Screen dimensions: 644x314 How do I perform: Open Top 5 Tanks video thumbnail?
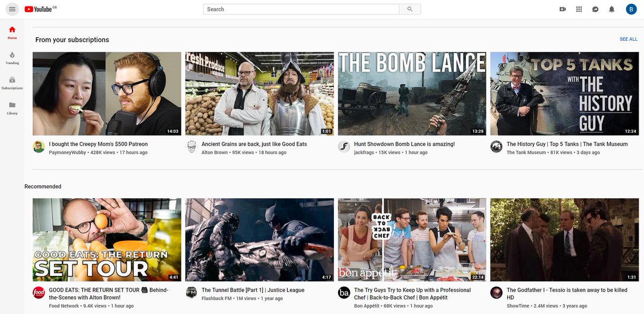click(565, 94)
